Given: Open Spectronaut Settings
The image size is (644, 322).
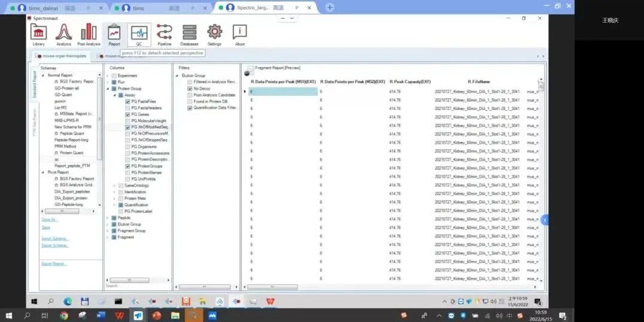Looking at the screenshot, I should pos(214,35).
